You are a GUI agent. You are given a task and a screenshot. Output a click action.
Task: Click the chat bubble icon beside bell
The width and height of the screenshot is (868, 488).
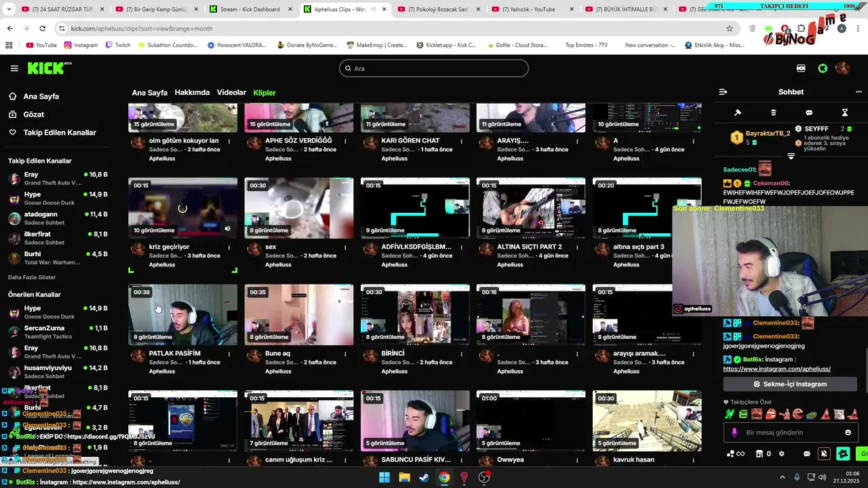coord(807,453)
